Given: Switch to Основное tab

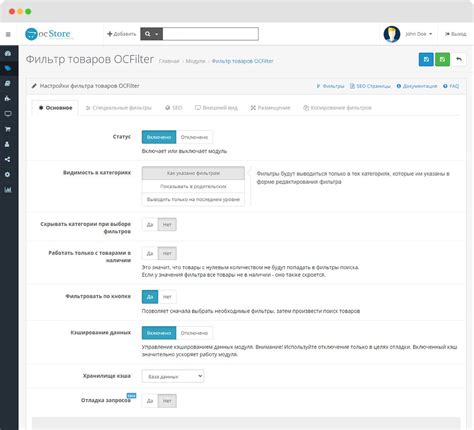Looking at the screenshot, I should click(55, 108).
